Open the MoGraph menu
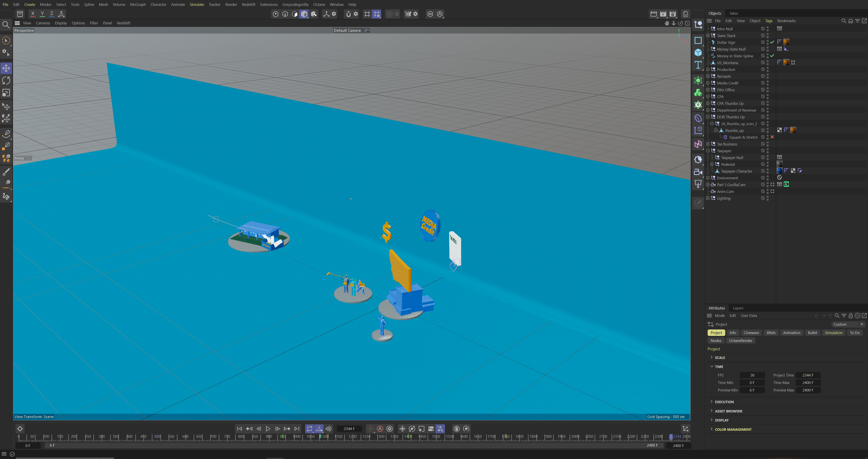This screenshot has height=459, width=868. tap(138, 4)
